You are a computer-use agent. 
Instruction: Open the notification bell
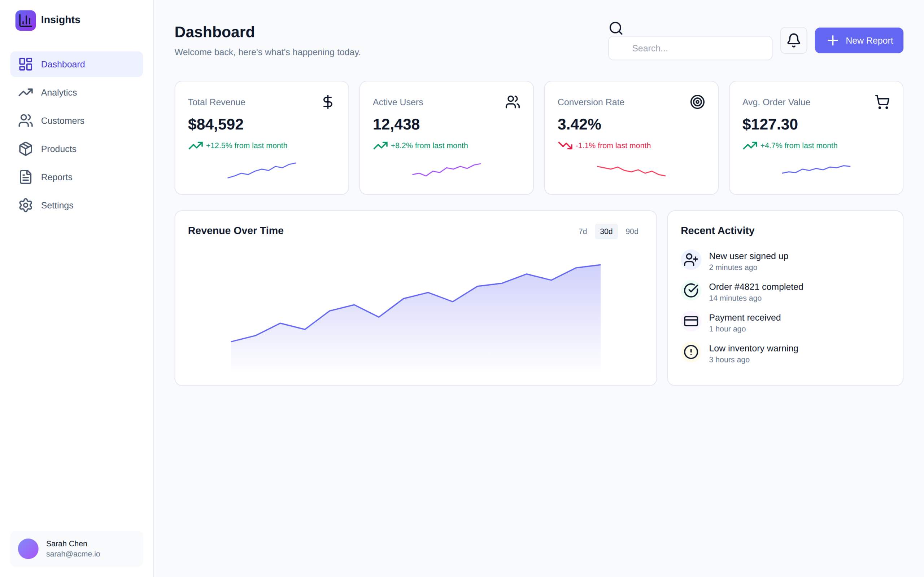pos(793,40)
